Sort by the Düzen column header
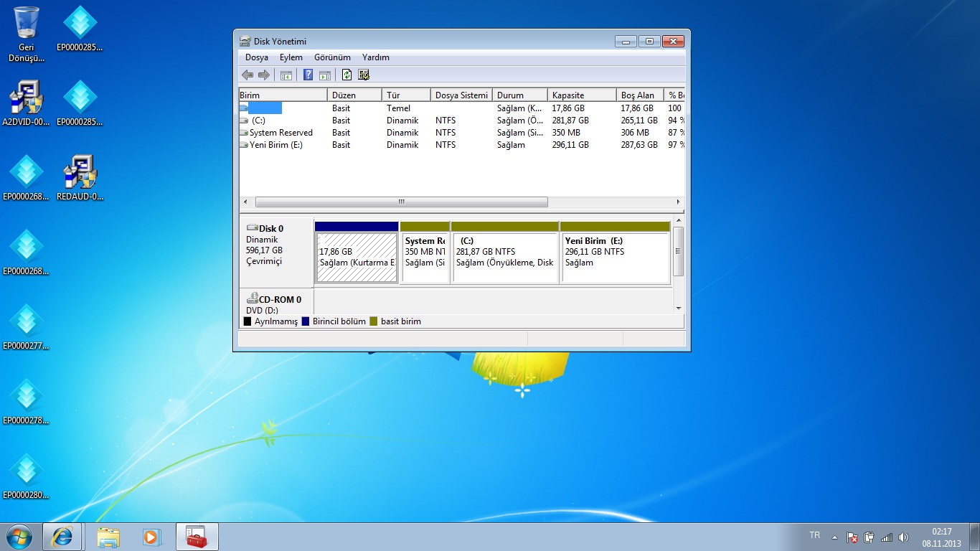This screenshot has width=980, height=551. click(x=354, y=95)
